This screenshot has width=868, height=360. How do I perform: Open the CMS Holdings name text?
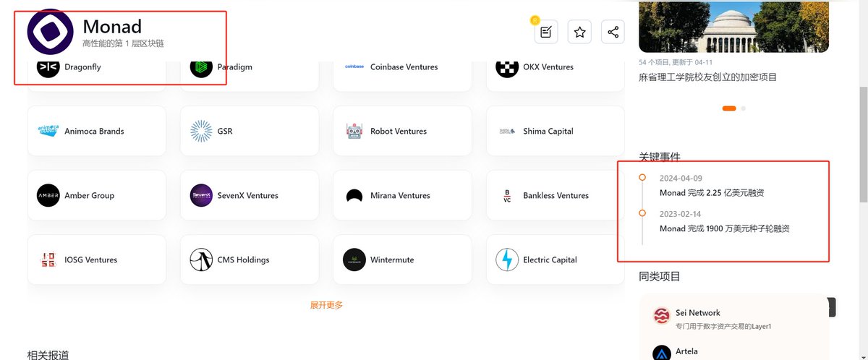click(243, 260)
